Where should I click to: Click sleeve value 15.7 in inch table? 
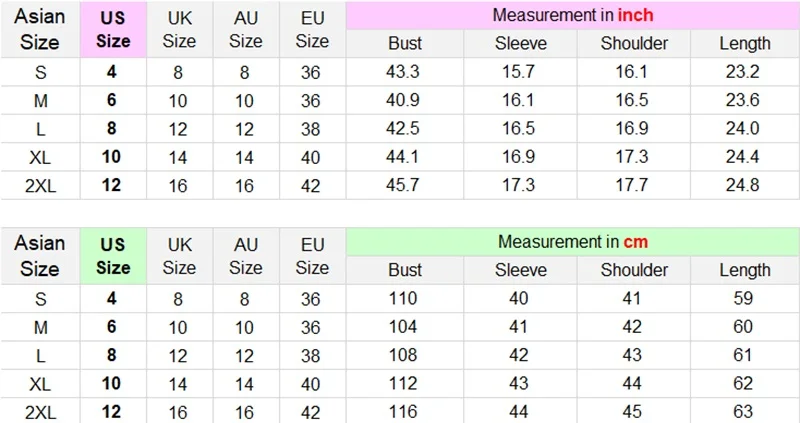pyautogui.click(x=520, y=72)
